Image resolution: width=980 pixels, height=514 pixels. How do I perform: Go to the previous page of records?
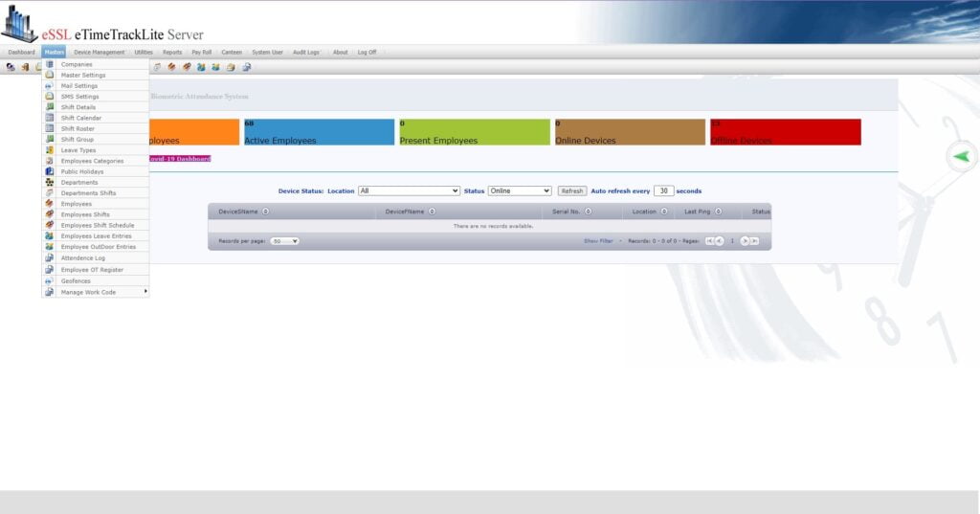click(720, 241)
